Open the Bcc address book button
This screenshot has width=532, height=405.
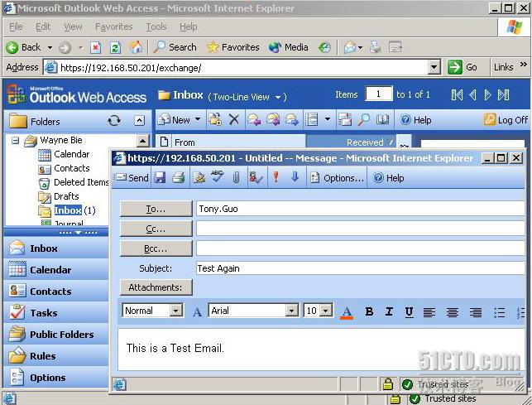click(156, 248)
